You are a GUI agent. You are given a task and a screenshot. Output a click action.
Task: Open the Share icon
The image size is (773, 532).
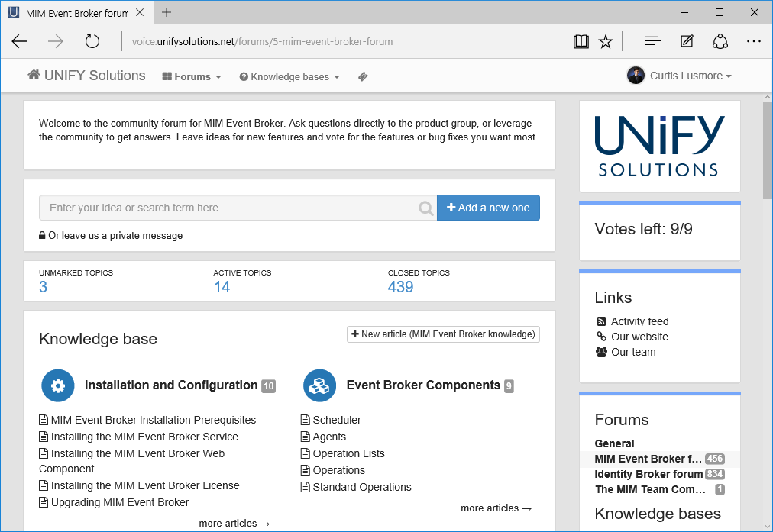[720, 41]
